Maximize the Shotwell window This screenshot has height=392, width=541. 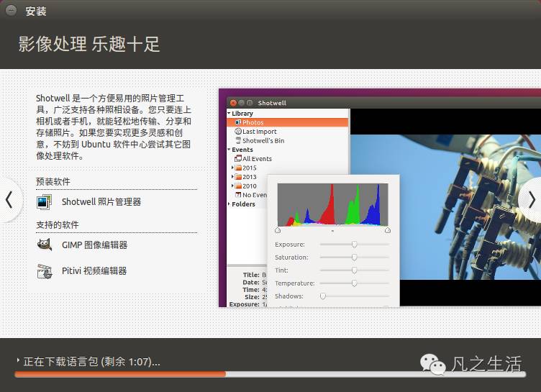[250, 103]
